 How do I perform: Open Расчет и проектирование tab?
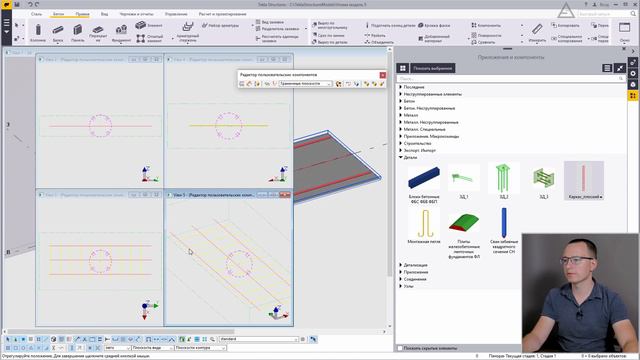pos(222,14)
